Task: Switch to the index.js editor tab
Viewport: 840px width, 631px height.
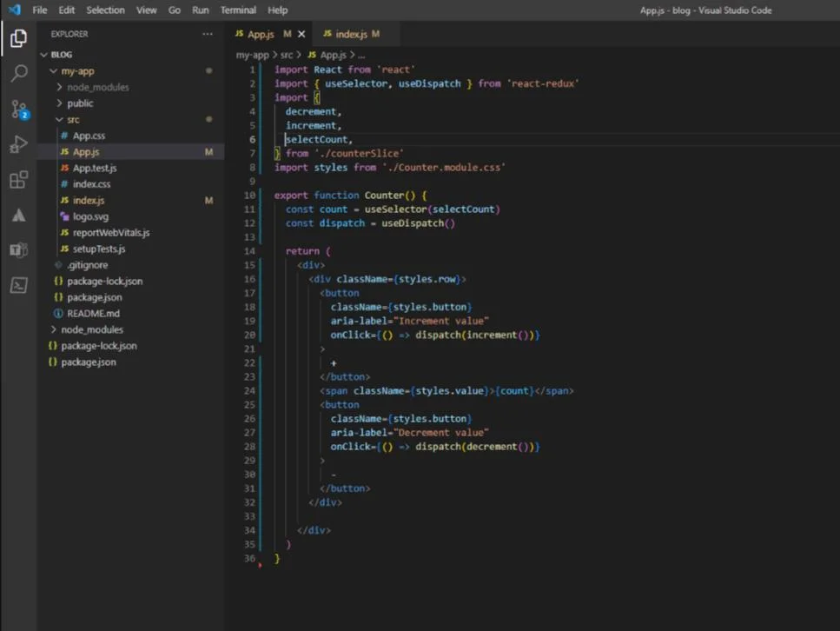Action: pos(355,34)
